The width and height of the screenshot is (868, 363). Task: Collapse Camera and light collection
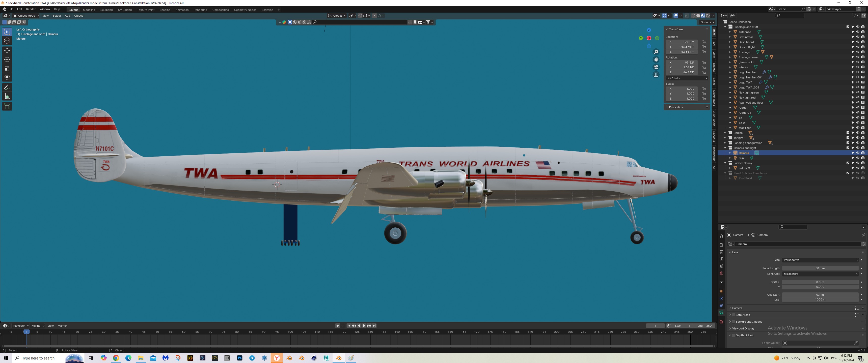pyautogui.click(x=725, y=148)
